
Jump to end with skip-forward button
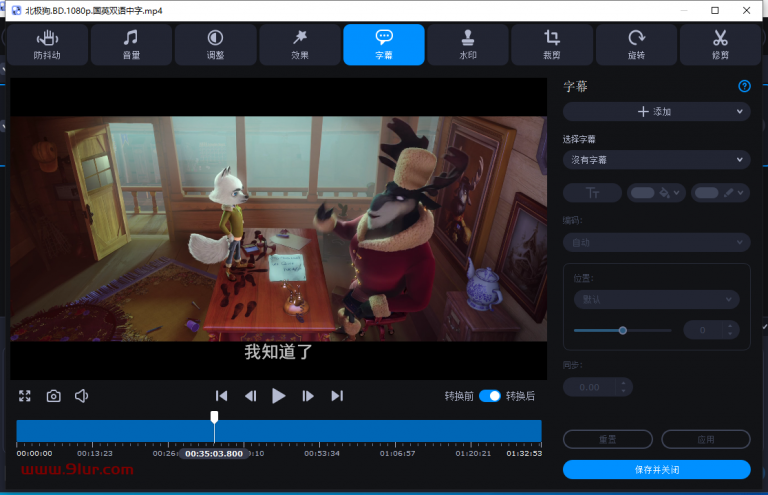[337, 396]
